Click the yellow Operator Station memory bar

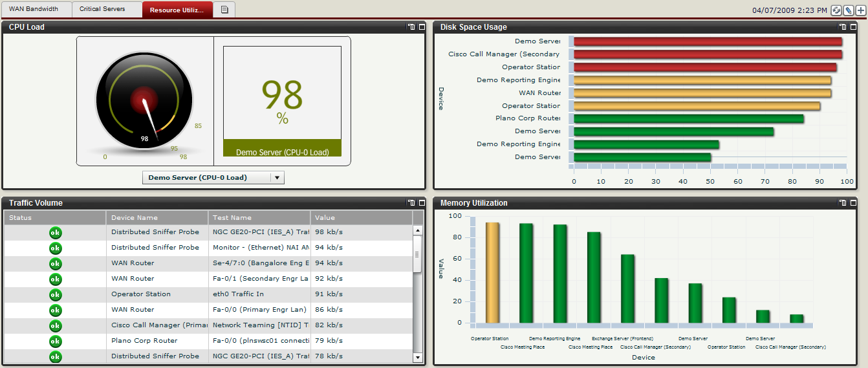coord(492,272)
